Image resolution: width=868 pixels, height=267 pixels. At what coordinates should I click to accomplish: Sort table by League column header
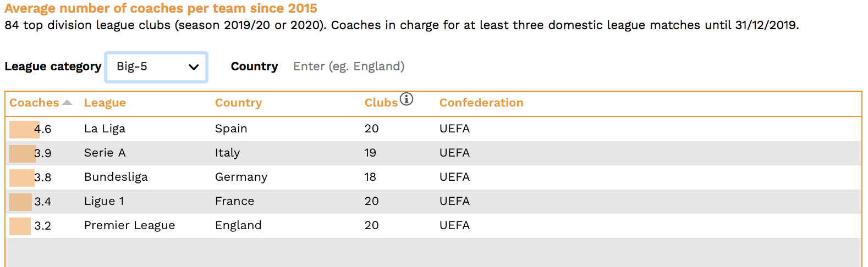point(105,103)
